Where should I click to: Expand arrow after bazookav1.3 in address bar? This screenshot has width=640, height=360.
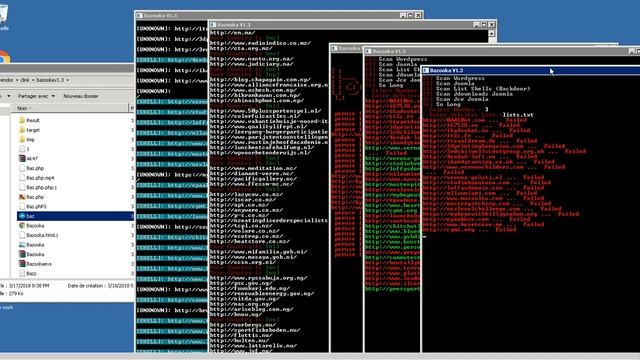[x=68, y=80]
